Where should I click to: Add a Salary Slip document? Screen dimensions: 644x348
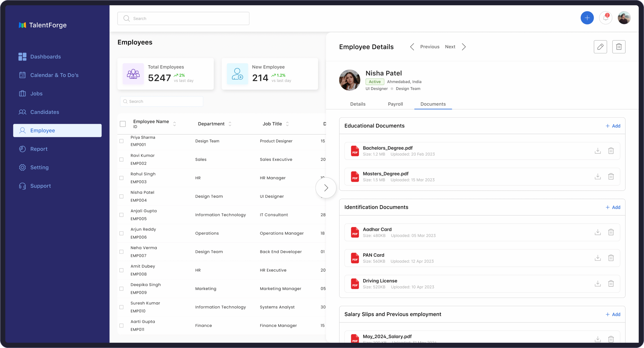[x=613, y=314]
